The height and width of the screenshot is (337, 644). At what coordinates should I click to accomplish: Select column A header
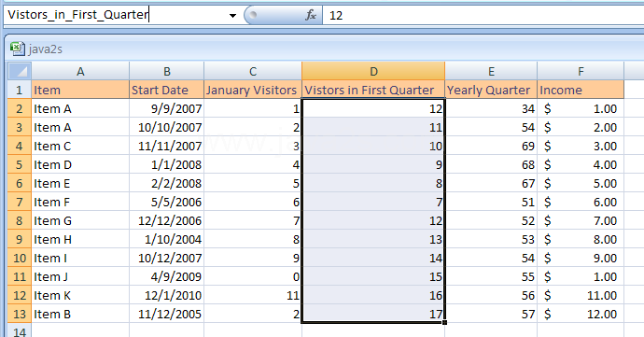pyautogui.click(x=80, y=71)
